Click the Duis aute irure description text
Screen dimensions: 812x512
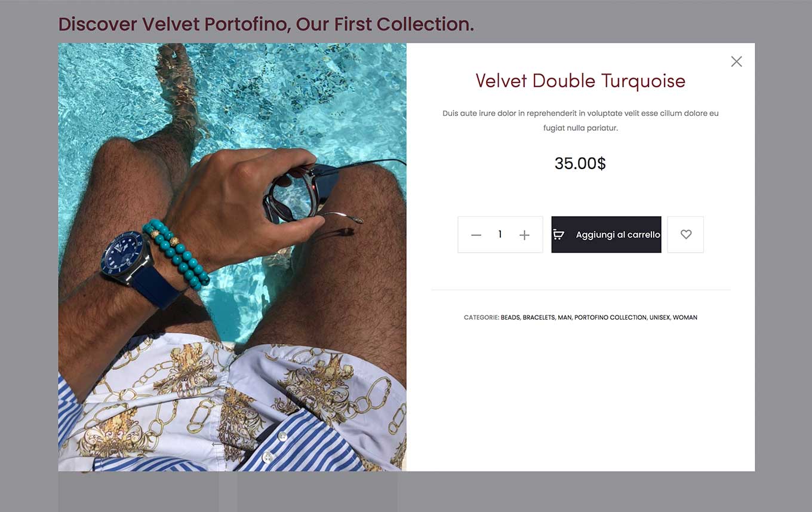[x=580, y=120]
